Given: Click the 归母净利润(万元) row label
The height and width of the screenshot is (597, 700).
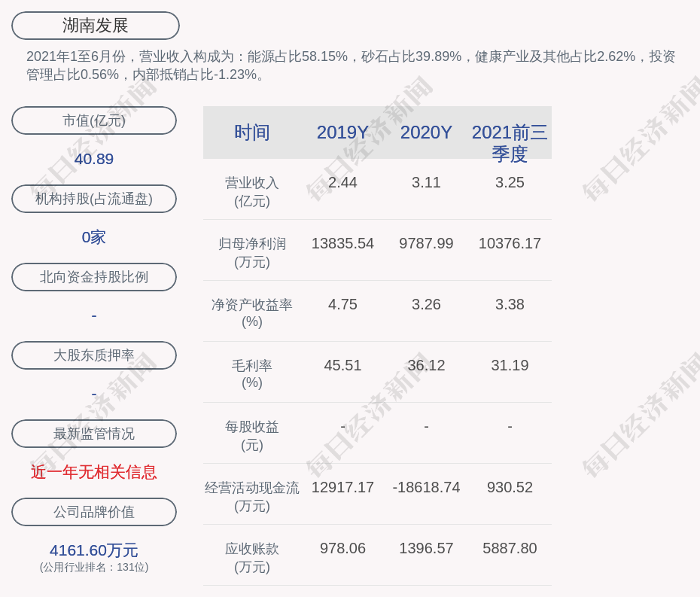Looking at the screenshot, I should 252,253.
